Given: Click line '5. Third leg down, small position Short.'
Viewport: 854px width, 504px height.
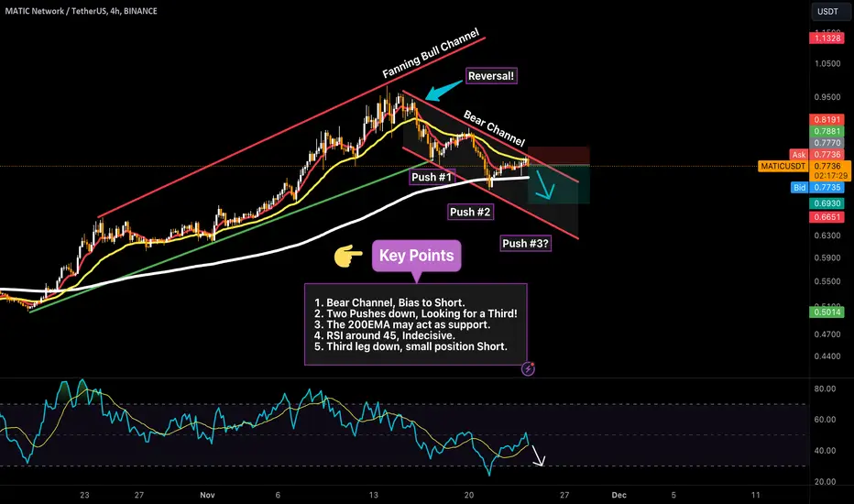Looking at the screenshot, I should coord(411,346).
